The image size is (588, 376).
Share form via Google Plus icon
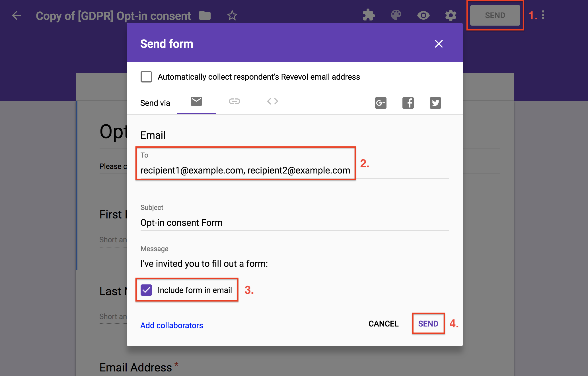point(381,103)
